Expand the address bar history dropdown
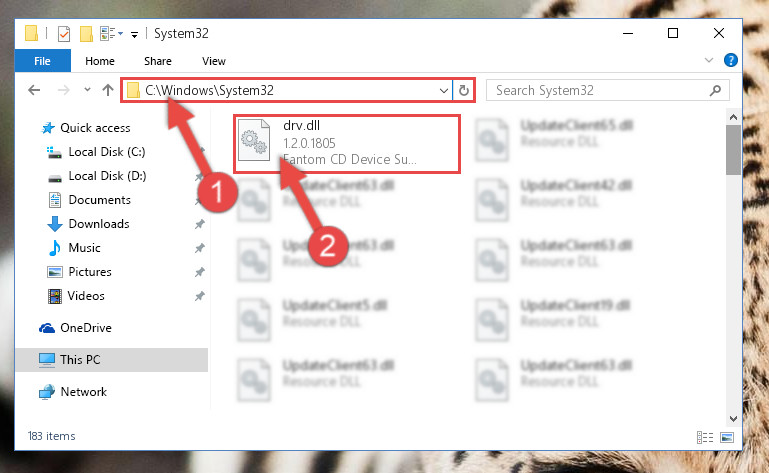Screen dimensions: 769x473 (443, 91)
